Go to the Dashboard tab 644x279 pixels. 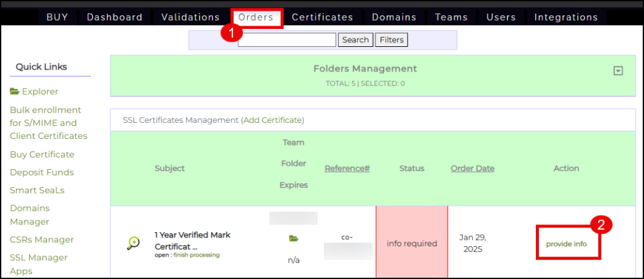pyautogui.click(x=115, y=17)
